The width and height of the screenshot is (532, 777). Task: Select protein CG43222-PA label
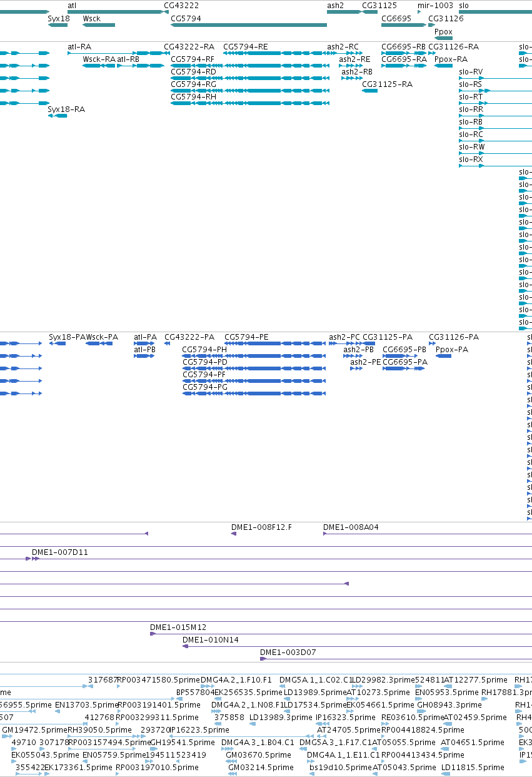coord(189,337)
